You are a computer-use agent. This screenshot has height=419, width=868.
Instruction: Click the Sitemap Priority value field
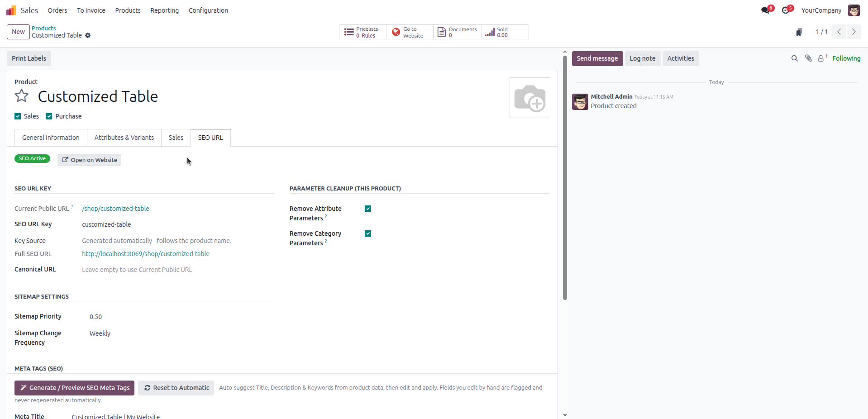click(182, 317)
